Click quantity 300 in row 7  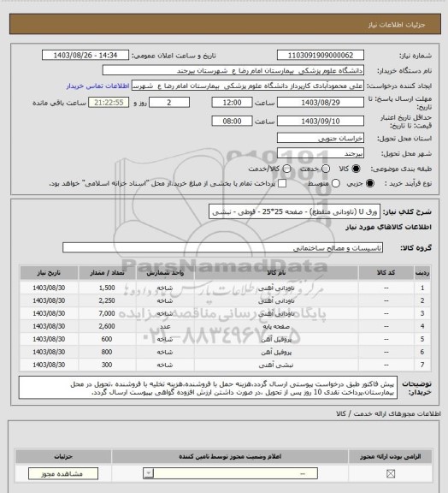[x=107, y=365]
